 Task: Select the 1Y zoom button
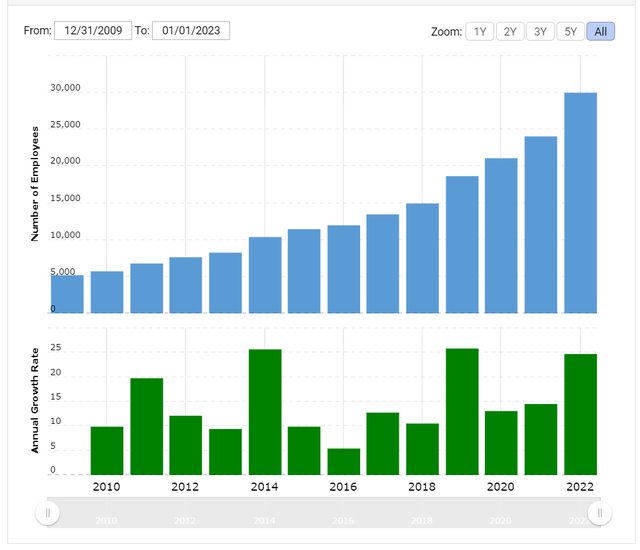(478, 32)
